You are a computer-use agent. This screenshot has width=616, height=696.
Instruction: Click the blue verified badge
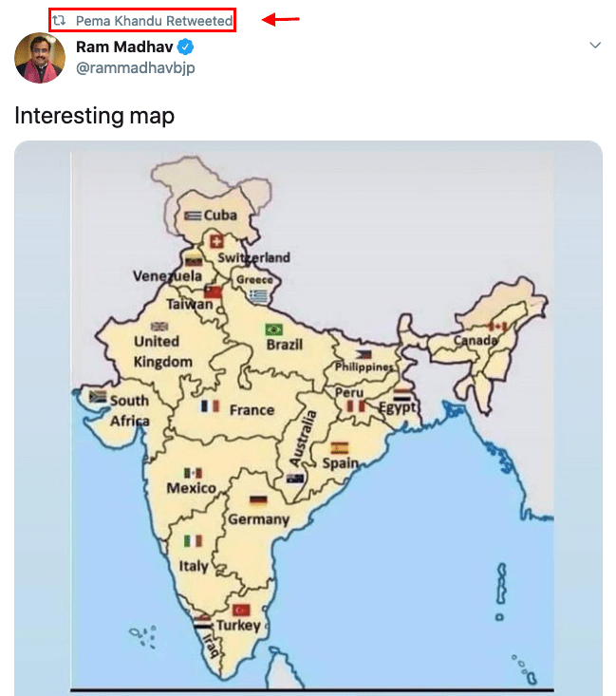pyautogui.click(x=187, y=47)
